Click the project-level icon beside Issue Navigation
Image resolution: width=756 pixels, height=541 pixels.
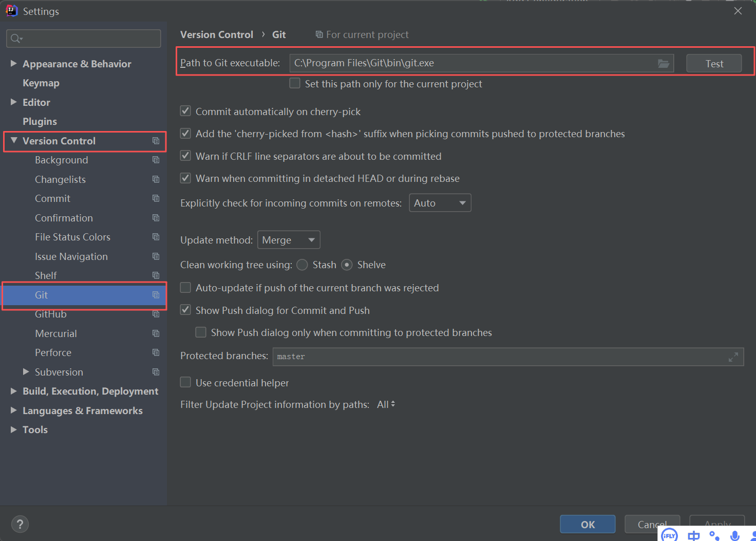[x=156, y=256]
